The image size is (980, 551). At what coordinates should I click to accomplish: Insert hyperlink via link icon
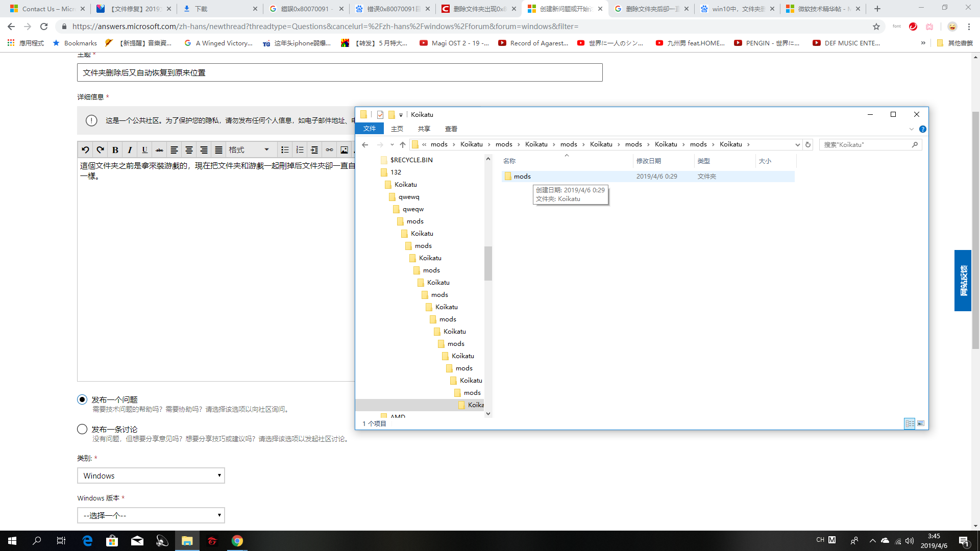pyautogui.click(x=329, y=149)
